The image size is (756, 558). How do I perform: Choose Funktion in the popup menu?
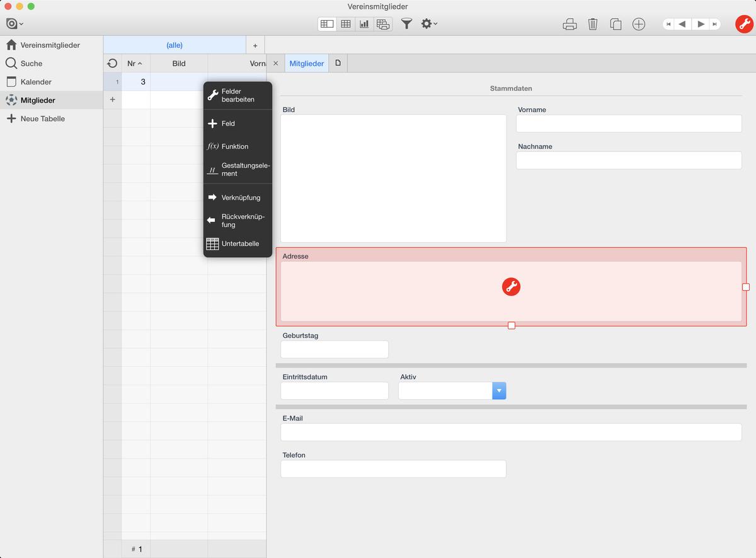click(238, 146)
